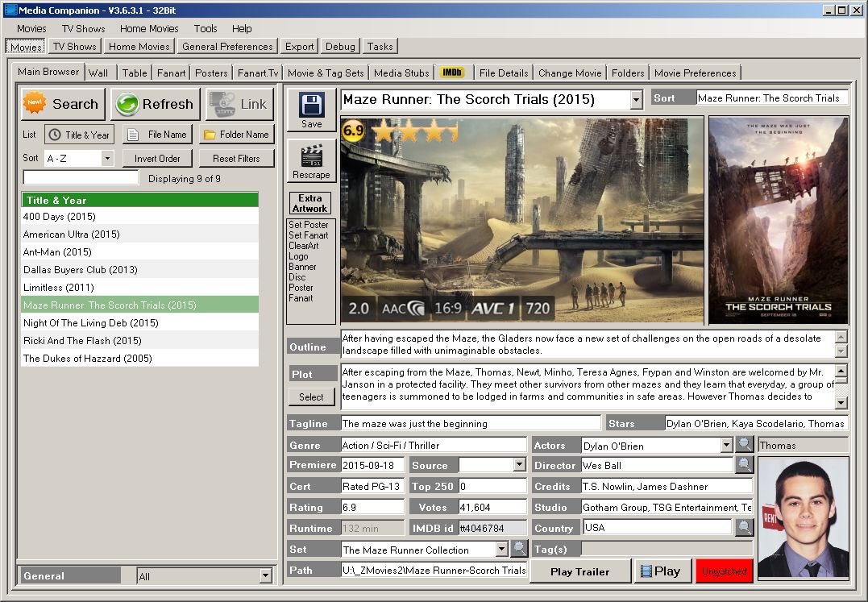This screenshot has width=868, height=602.
Task: Click the Link button
Action: [x=239, y=104]
